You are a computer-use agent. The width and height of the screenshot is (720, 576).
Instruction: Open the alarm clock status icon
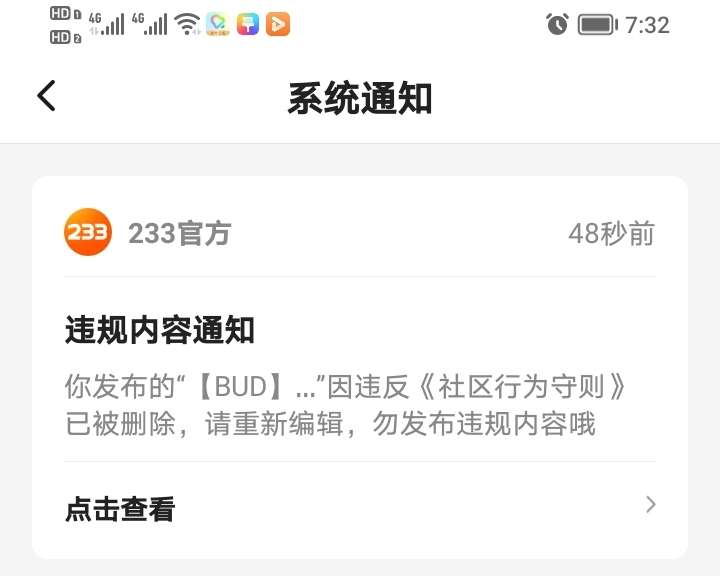[557, 24]
